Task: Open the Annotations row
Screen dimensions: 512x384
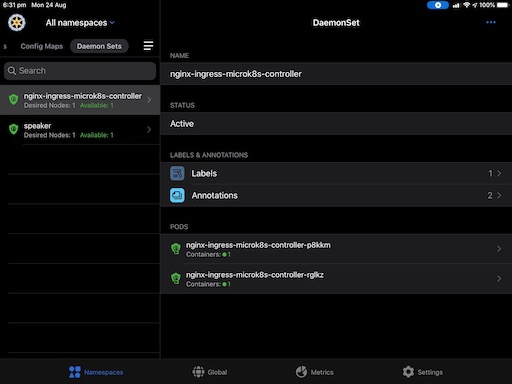Action: (x=336, y=195)
